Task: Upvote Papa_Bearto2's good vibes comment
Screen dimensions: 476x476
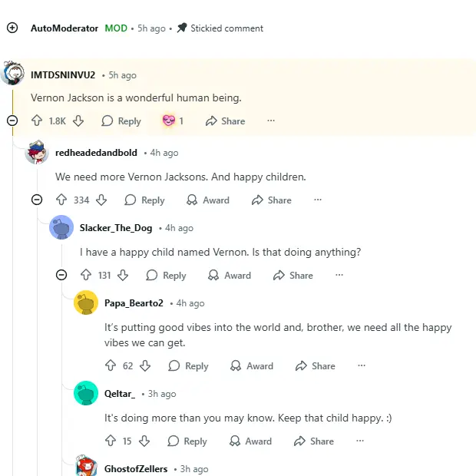Action: pos(111,366)
